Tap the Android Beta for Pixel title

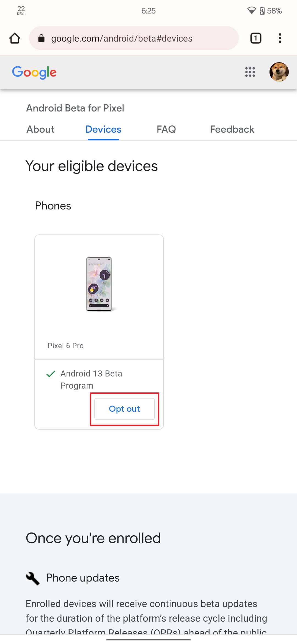75,108
